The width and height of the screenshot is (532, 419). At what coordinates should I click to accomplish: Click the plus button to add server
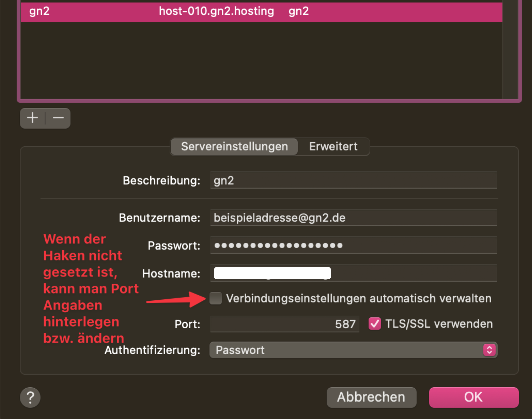click(x=33, y=118)
